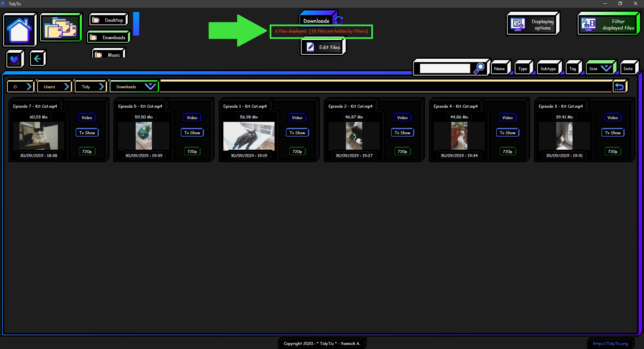
Task: Open the Downloads folder shortcut
Action: point(108,37)
